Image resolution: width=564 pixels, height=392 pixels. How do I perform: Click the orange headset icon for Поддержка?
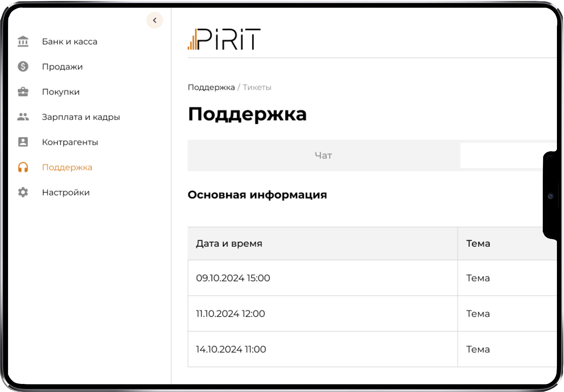click(x=23, y=167)
